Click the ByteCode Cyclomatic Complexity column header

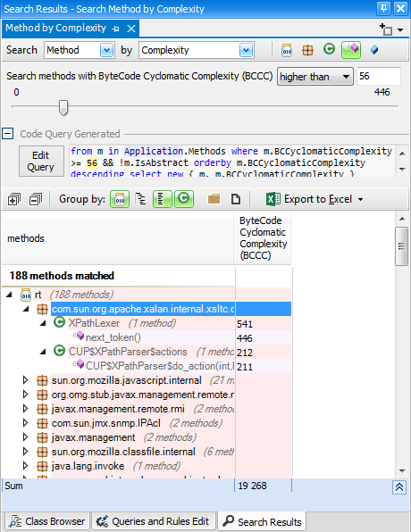coord(263,238)
